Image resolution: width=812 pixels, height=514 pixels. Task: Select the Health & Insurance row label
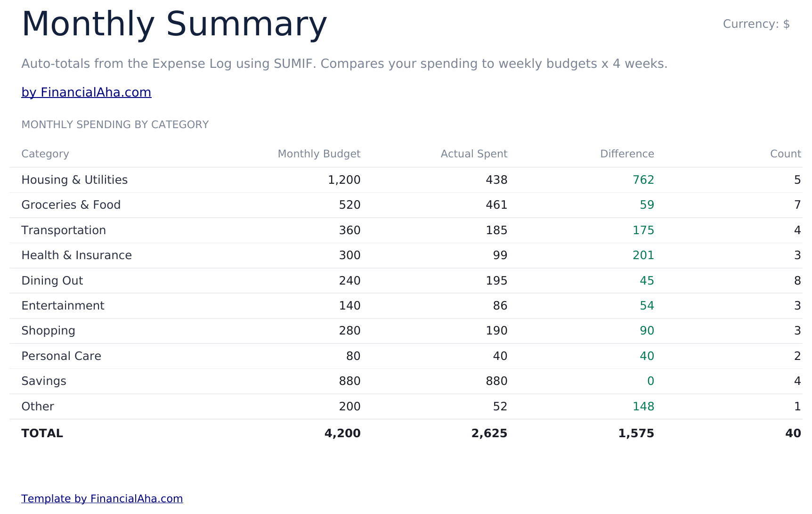click(x=76, y=255)
